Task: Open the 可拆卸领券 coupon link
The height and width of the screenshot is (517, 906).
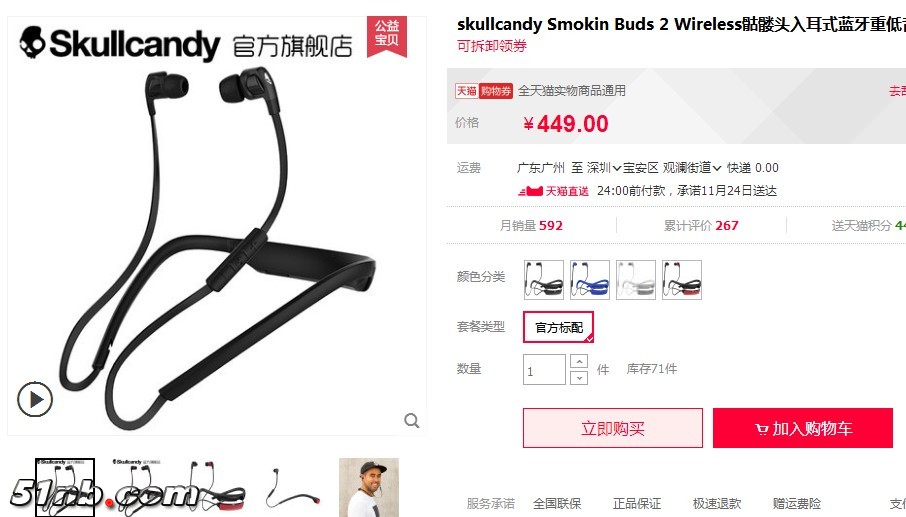Action: point(492,46)
